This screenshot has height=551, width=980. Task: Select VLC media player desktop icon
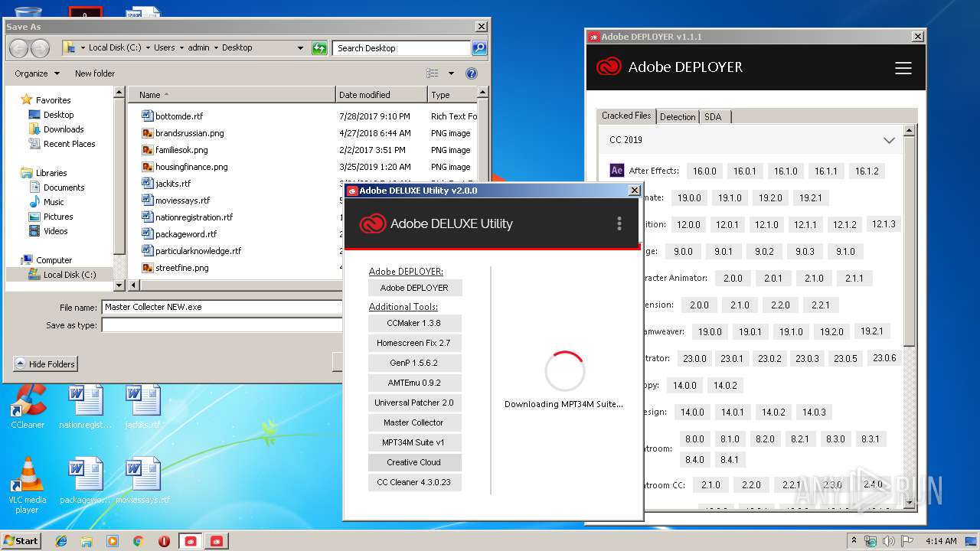pos(28,485)
